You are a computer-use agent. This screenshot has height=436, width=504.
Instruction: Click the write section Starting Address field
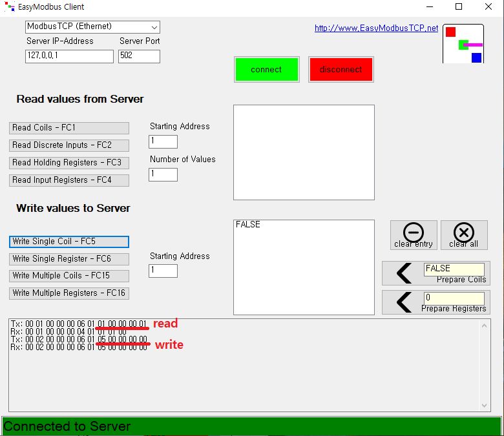163,271
